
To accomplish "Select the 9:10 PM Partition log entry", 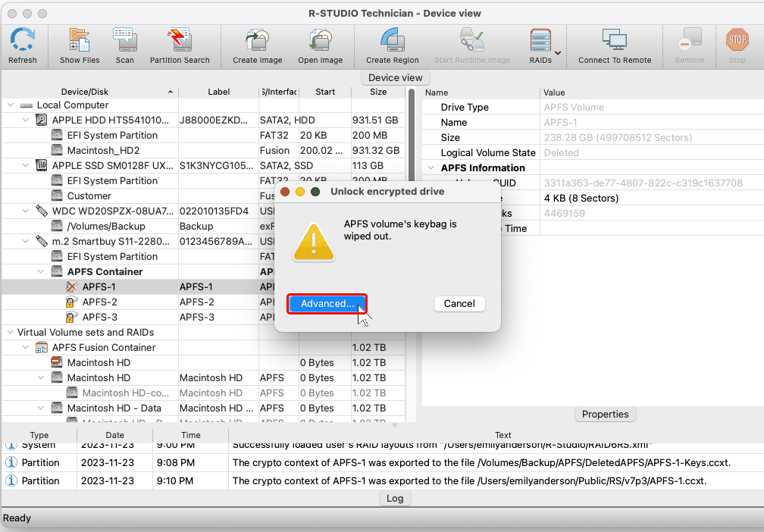I will 382,480.
